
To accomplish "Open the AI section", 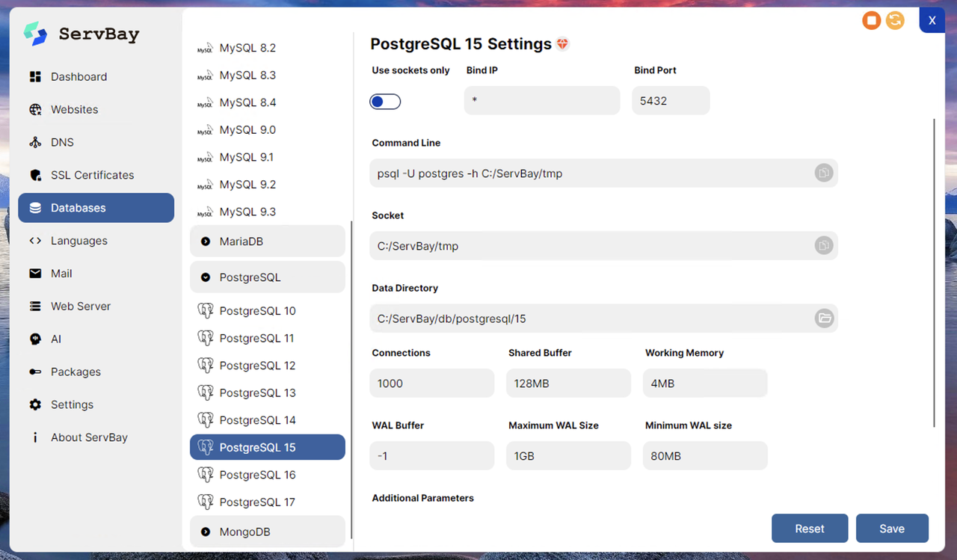I will 96,339.
